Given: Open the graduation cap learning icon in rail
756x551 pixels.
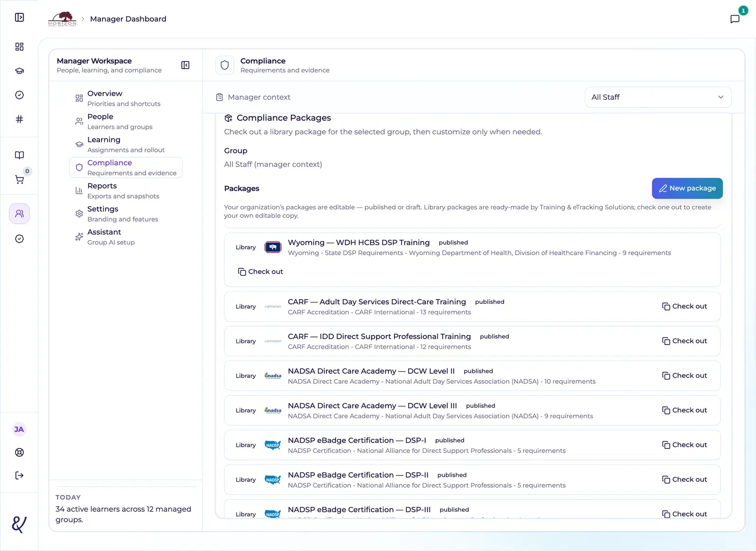Looking at the screenshot, I should [x=19, y=71].
